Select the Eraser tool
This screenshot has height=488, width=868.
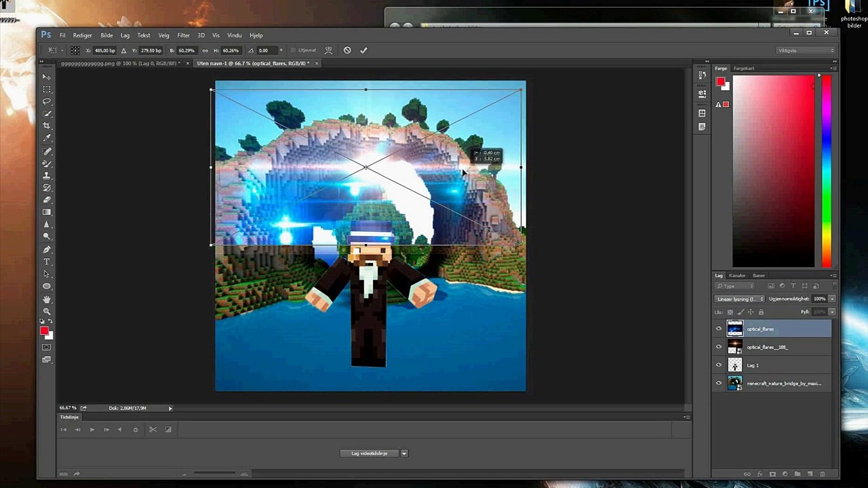[47, 200]
